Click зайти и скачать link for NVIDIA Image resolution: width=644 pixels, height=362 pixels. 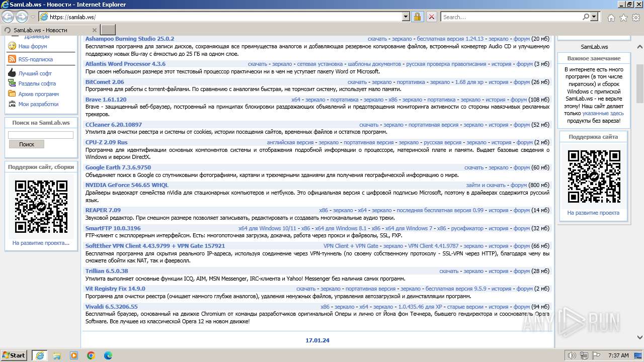click(x=486, y=185)
